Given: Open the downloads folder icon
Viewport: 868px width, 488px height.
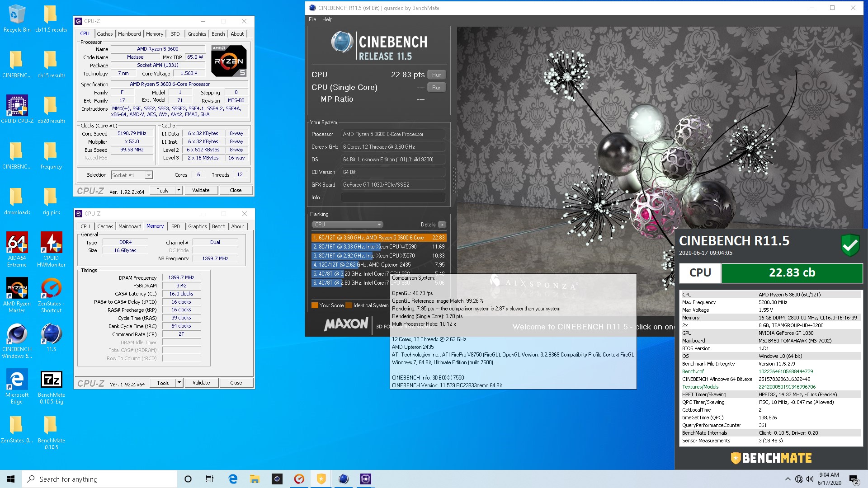Looking at the screenshot, I should [x=17, y=201].
